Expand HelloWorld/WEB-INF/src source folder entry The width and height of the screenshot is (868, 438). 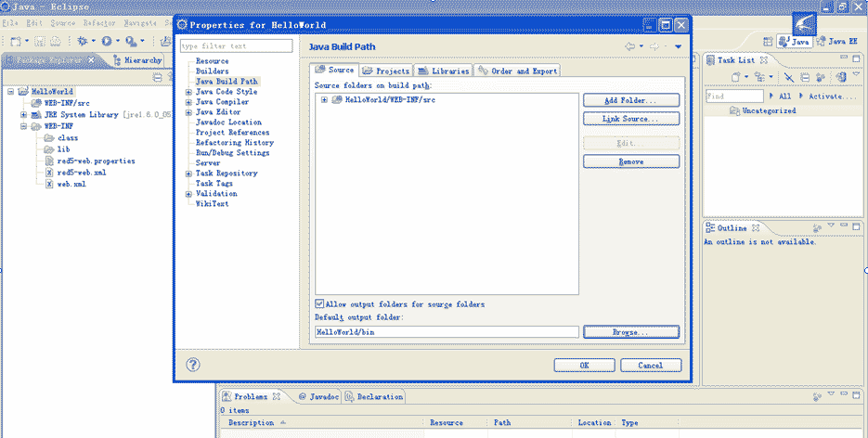pyautogui.click(x=324, y=100)
